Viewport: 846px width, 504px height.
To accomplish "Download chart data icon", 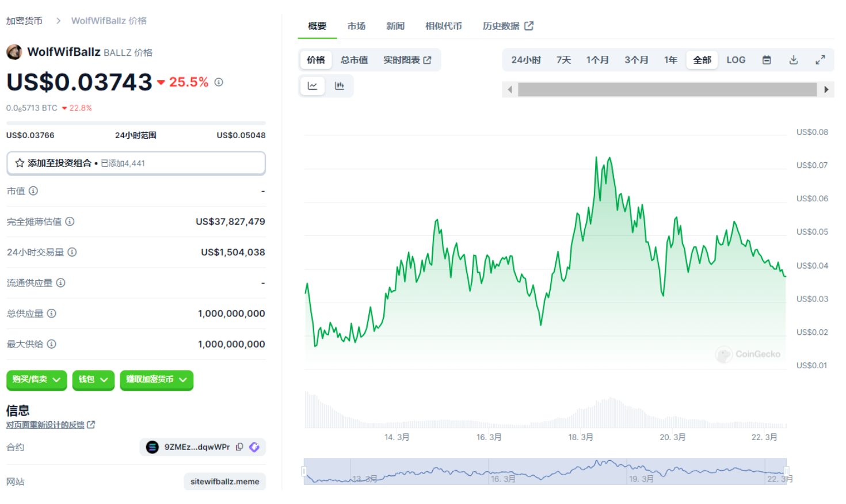I will tap(794, 60).
